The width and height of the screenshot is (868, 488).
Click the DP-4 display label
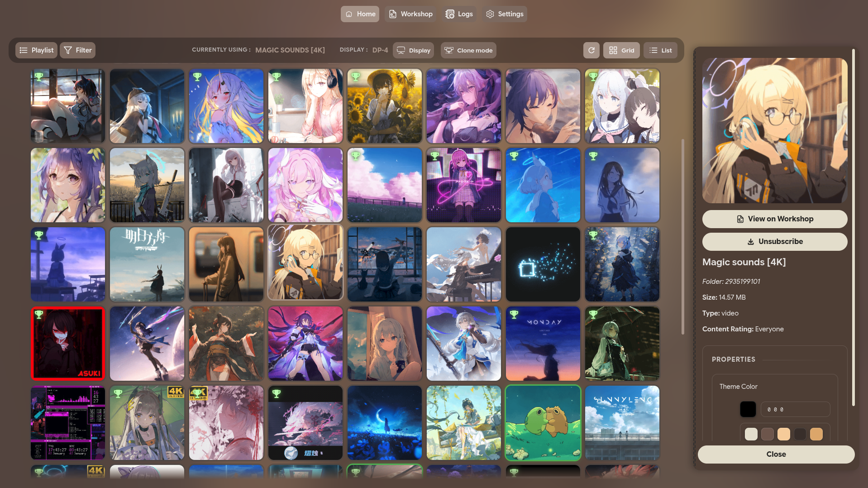[380, 50]
